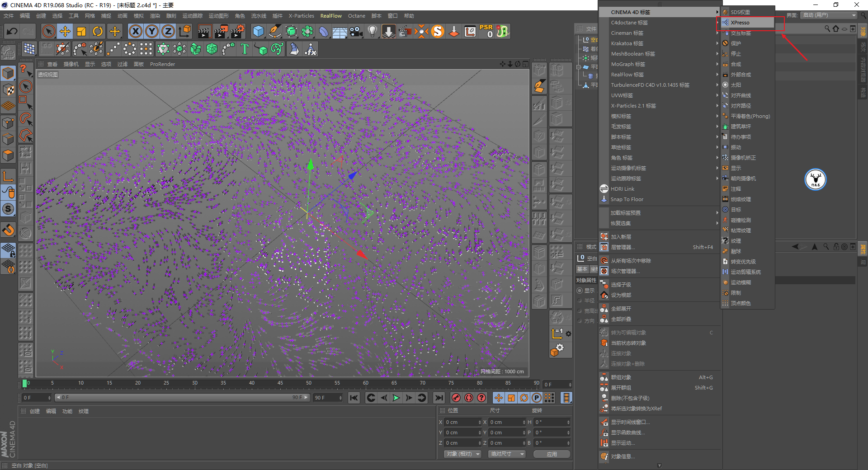Select the Live Selection arrow tool
The width and height of the screenshot is (868, 470).
(x=48, y=31)
